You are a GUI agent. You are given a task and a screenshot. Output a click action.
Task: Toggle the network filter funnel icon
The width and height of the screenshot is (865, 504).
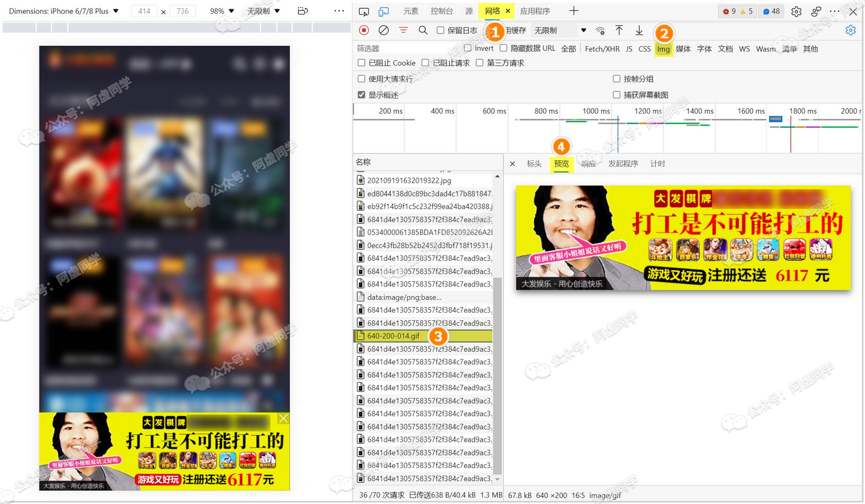[x=403, y=30]
